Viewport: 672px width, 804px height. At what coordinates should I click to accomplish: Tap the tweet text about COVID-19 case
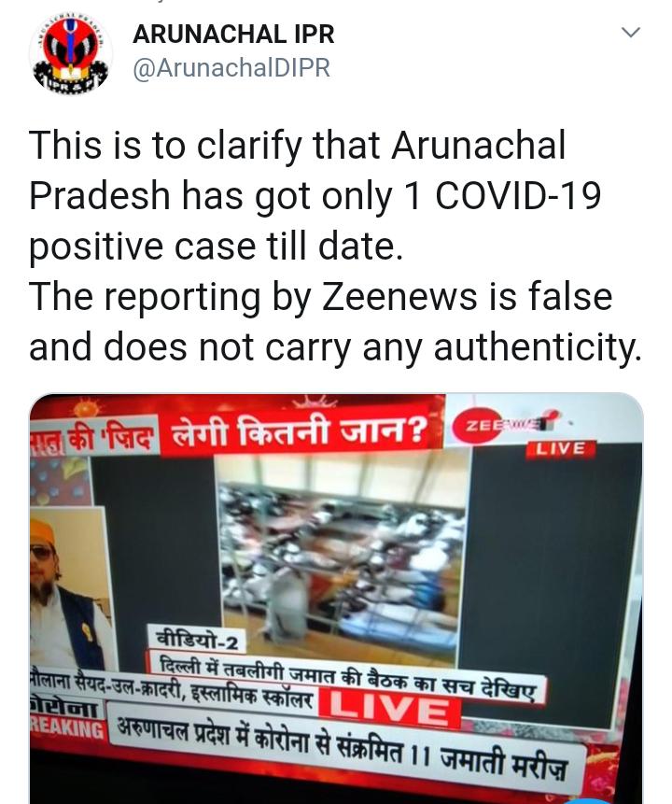[336, 247]
